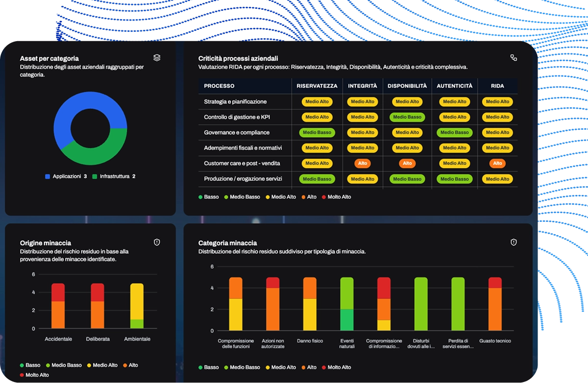This screenshot has width=588, height=383.
Task: Click the 'Perdita di servizi essen...' axis label
Action: pyautogui.click(x=458, y=344)
